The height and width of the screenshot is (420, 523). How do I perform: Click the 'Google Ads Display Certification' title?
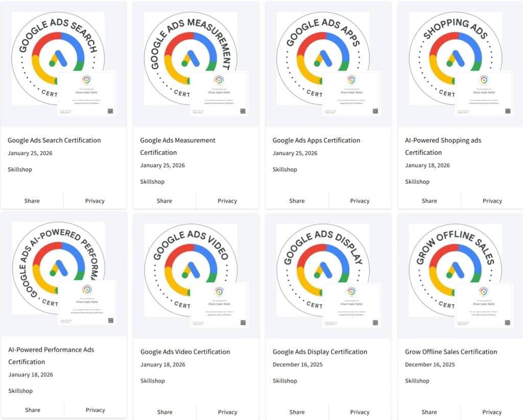[x=320, y=352]
